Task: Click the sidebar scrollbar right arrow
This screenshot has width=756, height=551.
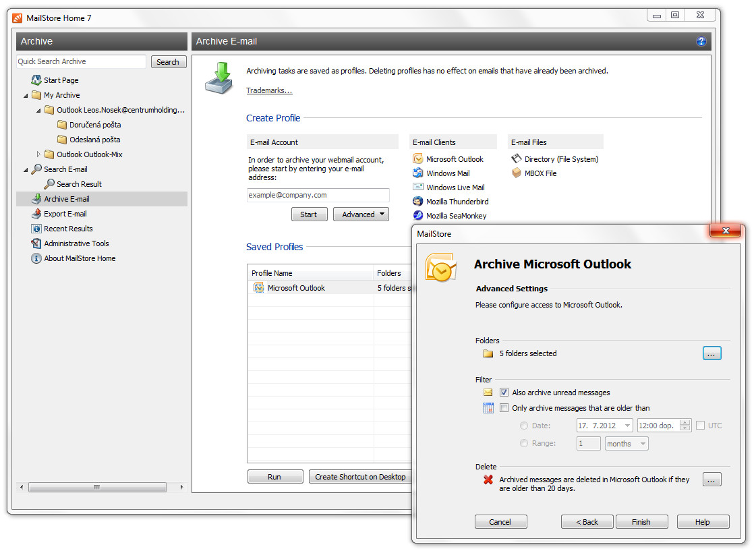Action: click(x=181, y=488)
